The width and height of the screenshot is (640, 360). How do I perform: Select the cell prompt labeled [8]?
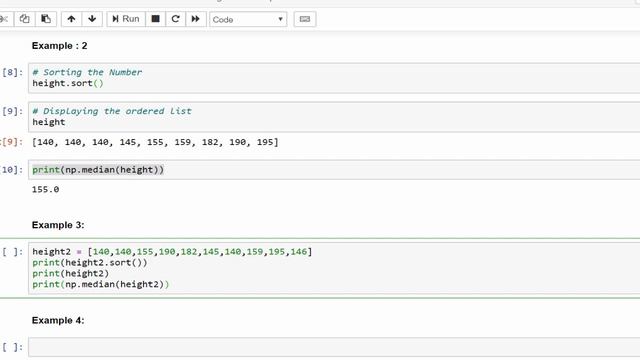[x=12, y=72]
